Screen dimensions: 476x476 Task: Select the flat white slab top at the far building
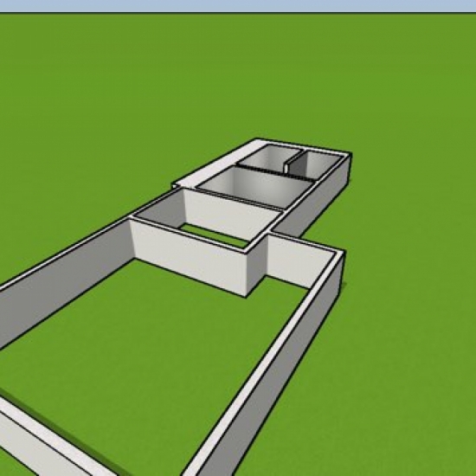219,164
